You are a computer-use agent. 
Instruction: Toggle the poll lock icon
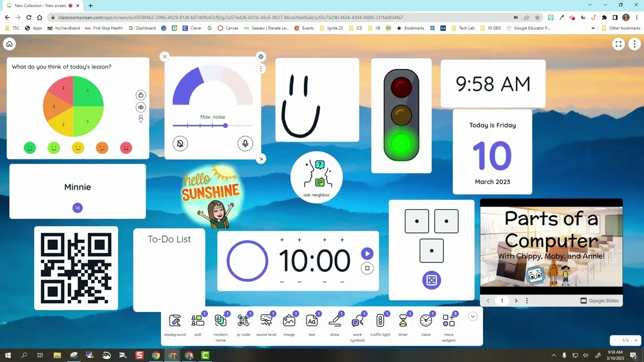point(141,95)
